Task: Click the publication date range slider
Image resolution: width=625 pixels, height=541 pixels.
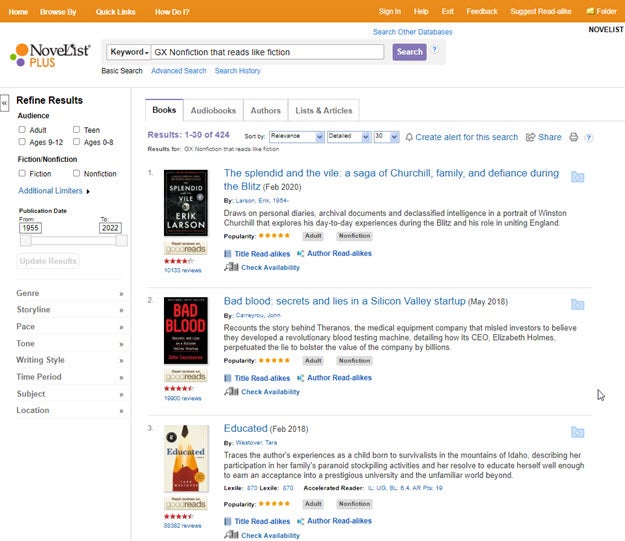Action: (70, 240)
